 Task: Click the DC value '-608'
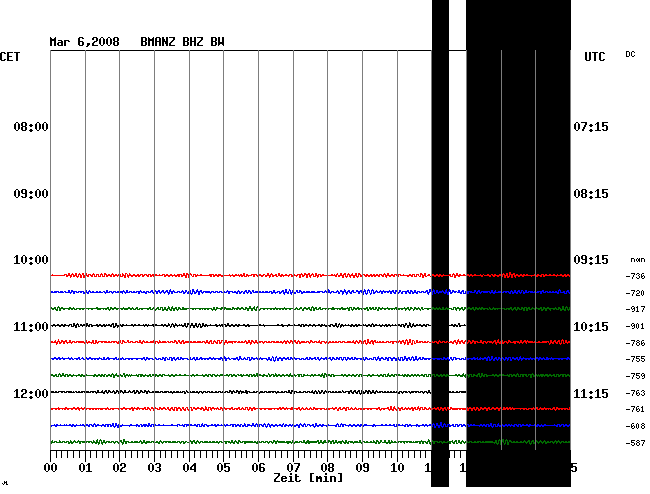click(635, 426)
